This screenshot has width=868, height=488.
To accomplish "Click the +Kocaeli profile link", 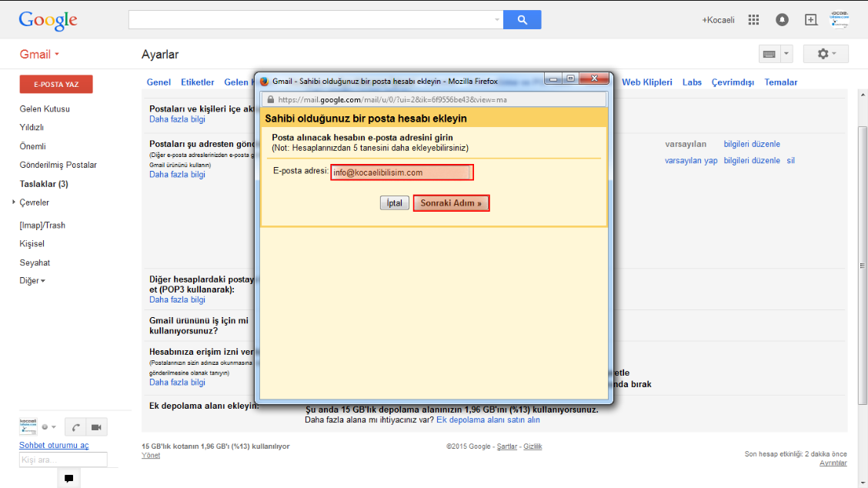I will click(719, 20).
